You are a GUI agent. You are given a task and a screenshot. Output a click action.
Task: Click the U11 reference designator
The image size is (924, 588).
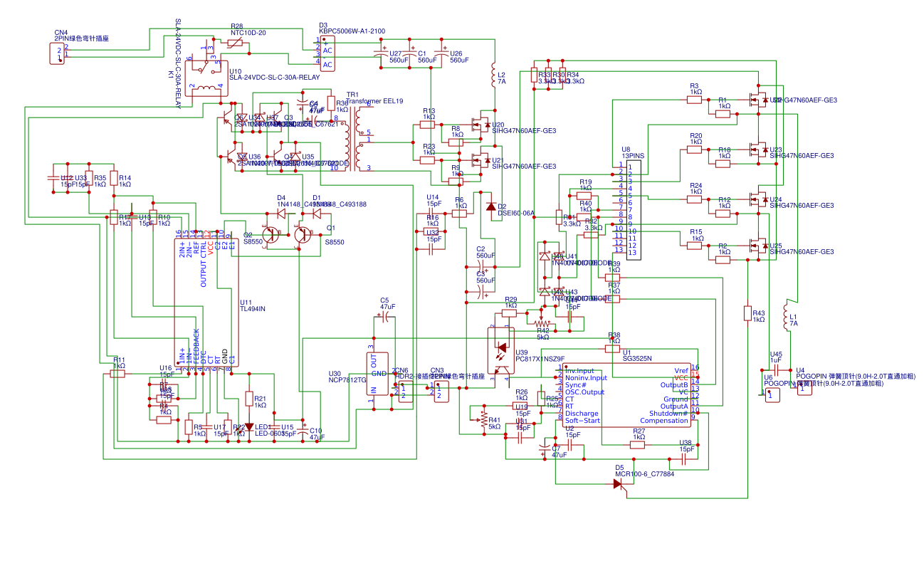pos(246,302)
